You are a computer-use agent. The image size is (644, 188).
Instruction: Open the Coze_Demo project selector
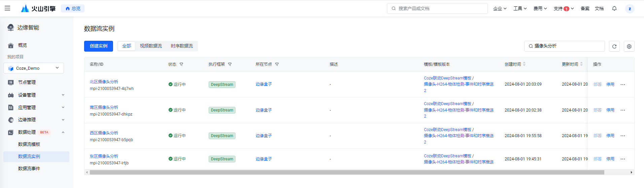34,68
